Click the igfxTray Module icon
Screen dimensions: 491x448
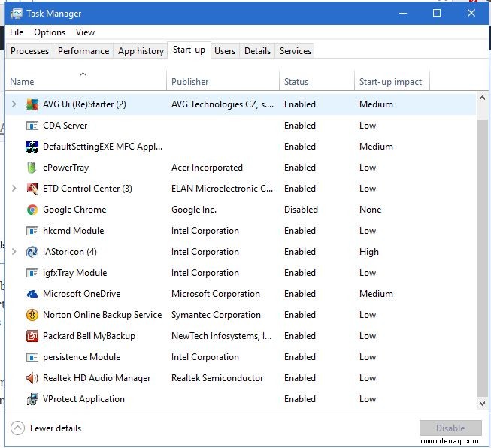[32, 273]
